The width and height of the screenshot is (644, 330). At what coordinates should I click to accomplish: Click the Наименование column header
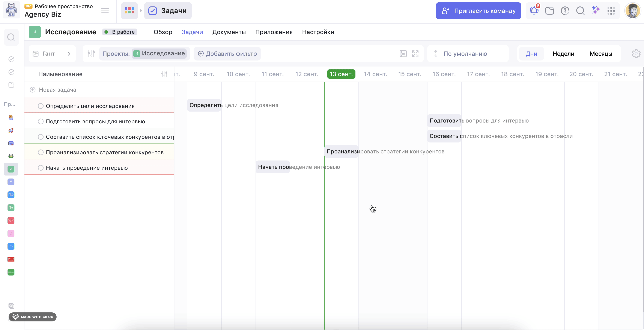pos(60,74)
